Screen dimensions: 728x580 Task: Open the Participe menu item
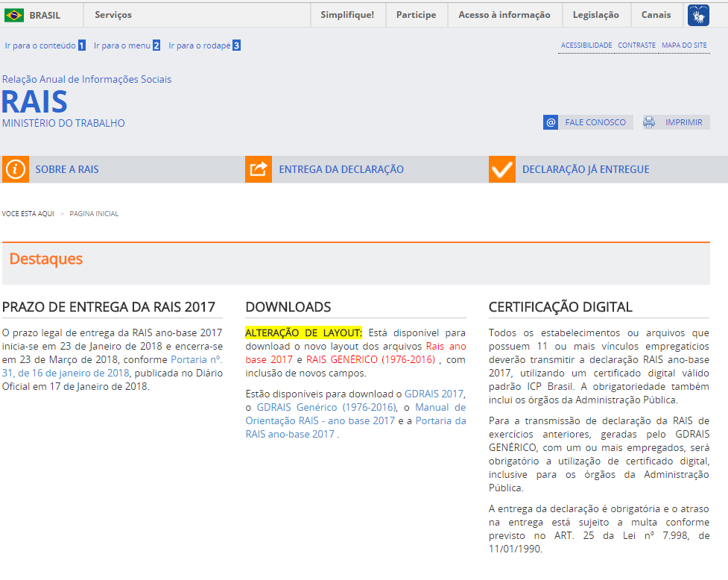tap(416, 15)
